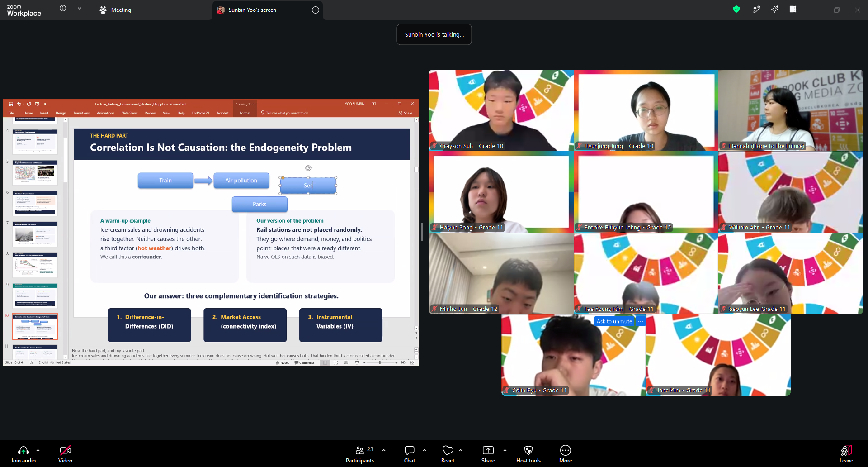Click the Parks shape on slide
The image size is (868, 467).
click(259, 205)
